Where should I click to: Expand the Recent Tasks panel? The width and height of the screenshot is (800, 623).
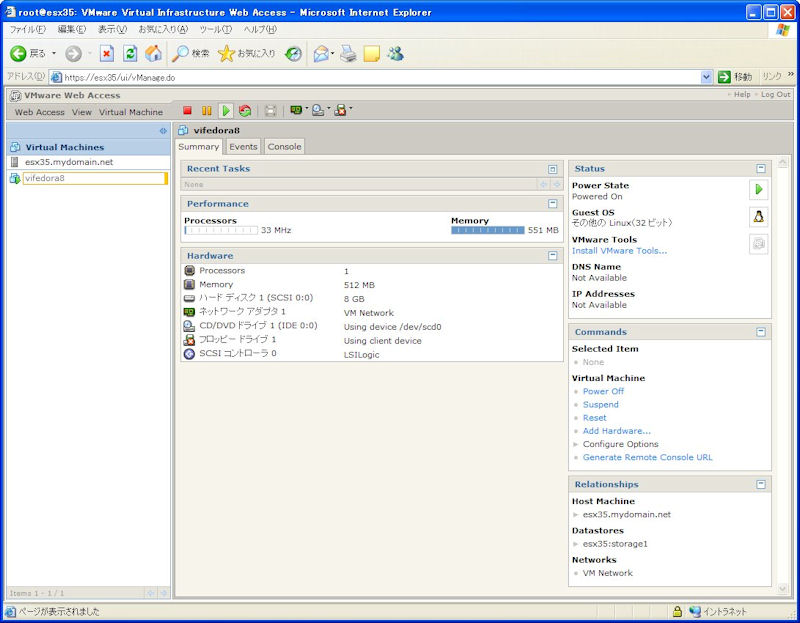point(553,169)
